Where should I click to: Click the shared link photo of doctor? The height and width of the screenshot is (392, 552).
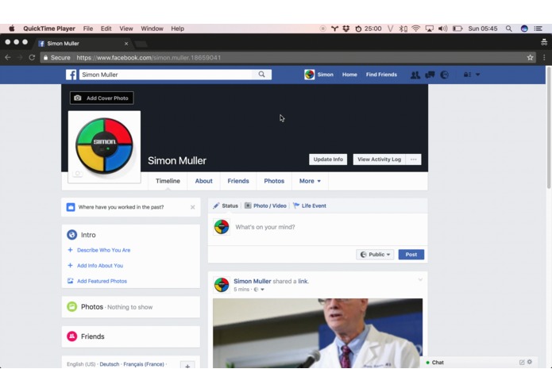point(318,333)
